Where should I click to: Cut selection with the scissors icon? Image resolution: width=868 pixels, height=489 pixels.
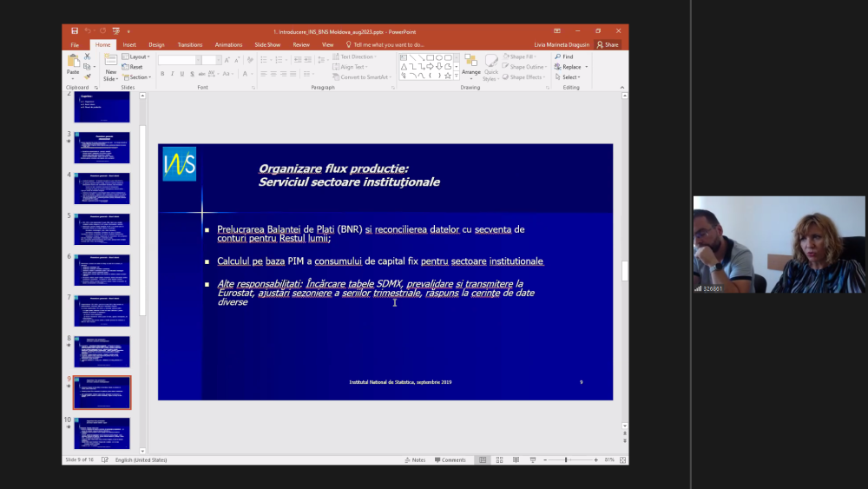point(87,56)
